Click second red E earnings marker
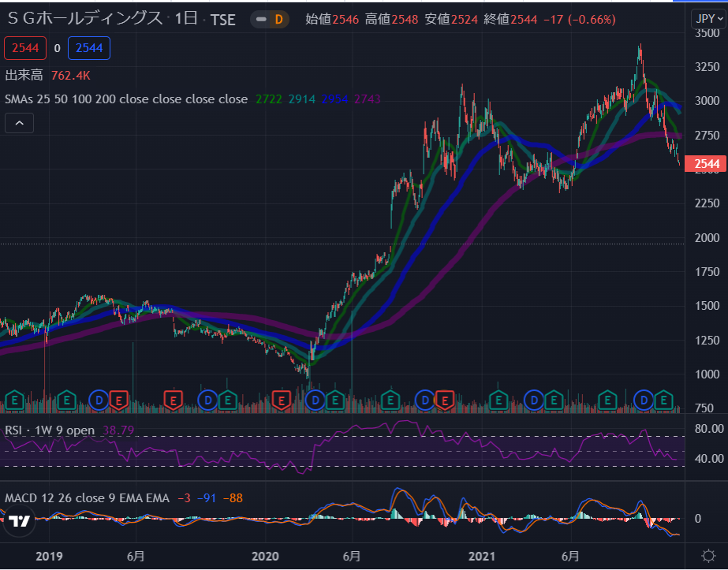728x570 pixels. tap(174, 400)
